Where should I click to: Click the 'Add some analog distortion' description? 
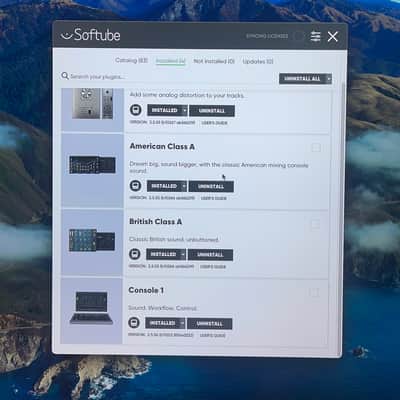pos(187,95)
